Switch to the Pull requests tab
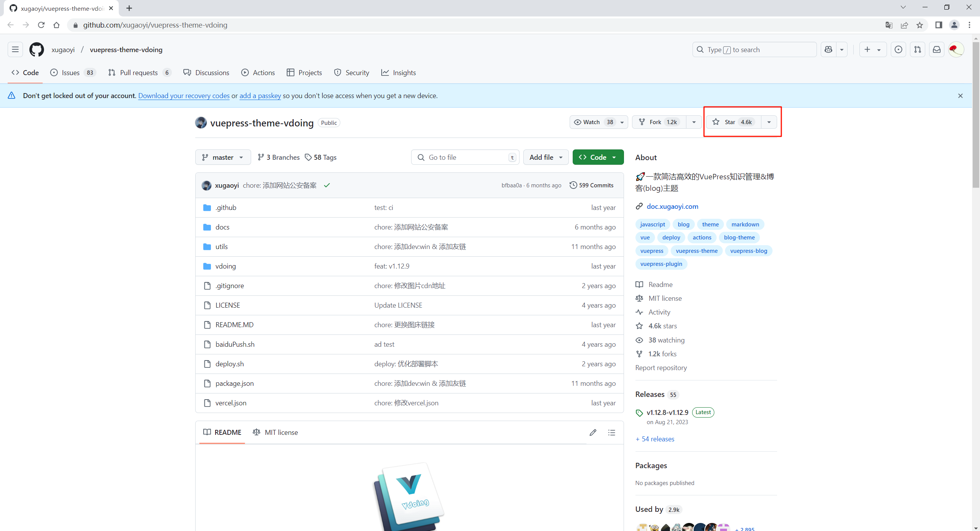The height and width of the screenshot is (531, 980). pyautogui.click(x=140, y=72)
